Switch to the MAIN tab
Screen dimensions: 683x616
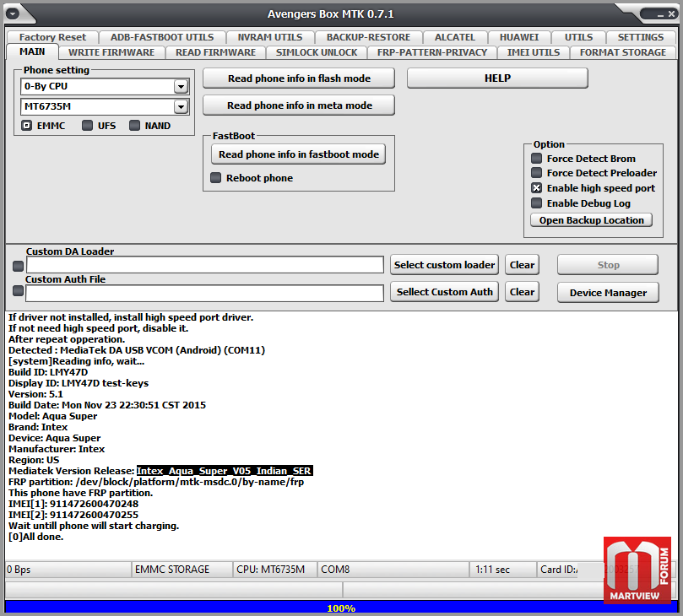pos(32,51)
